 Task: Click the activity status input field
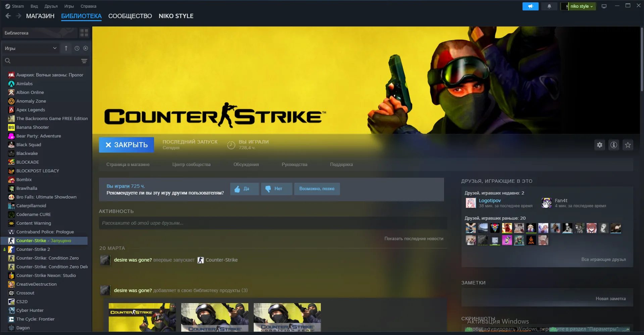tap(273, 223)
